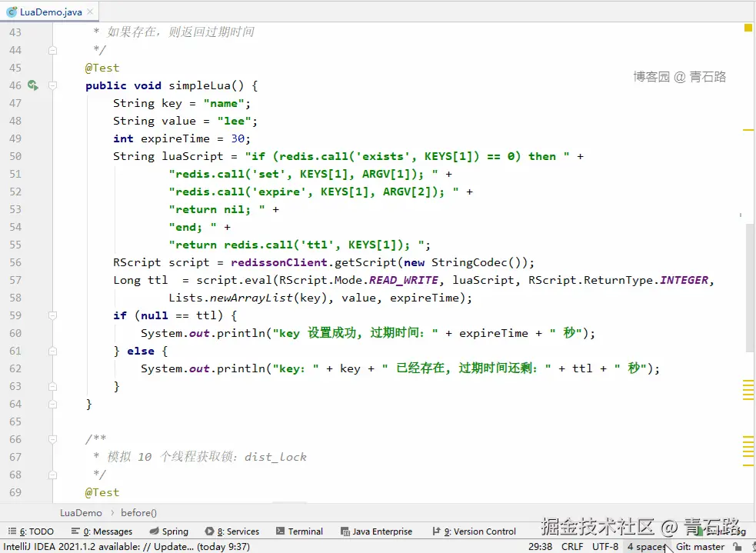Open the IntelliJ IDEA update notification in status bar
The height and width of the screenshot is (553, 756).
tap(127, 547)
